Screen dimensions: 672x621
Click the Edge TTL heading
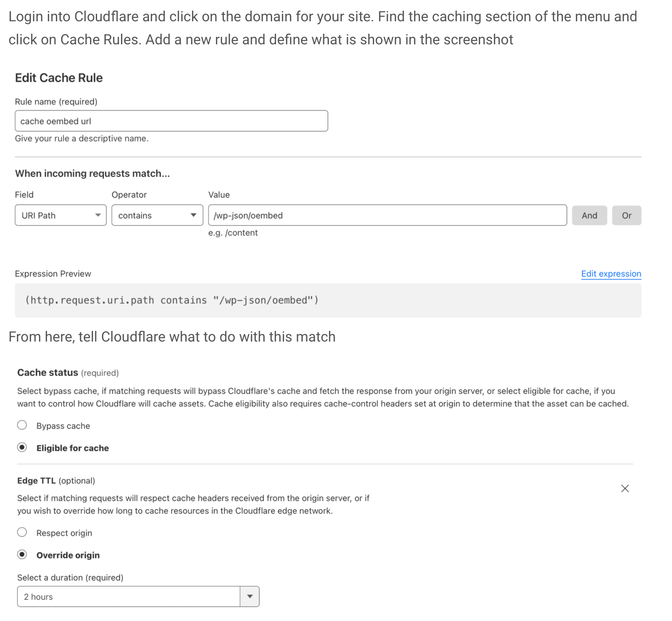tap(36, 481)
